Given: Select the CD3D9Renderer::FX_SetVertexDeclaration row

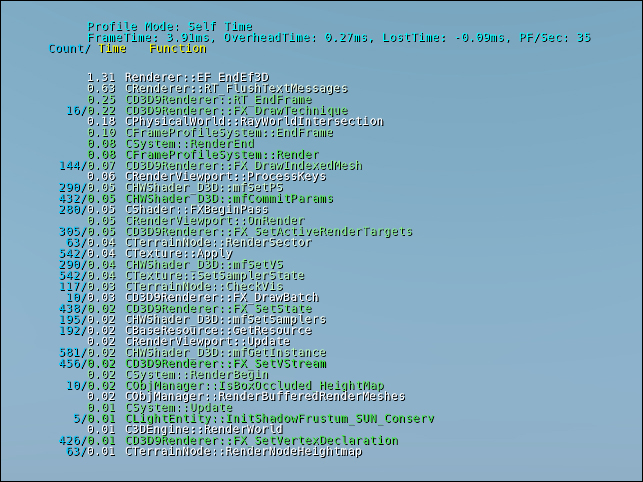Looking at the screenshot, I should point(229,441).
